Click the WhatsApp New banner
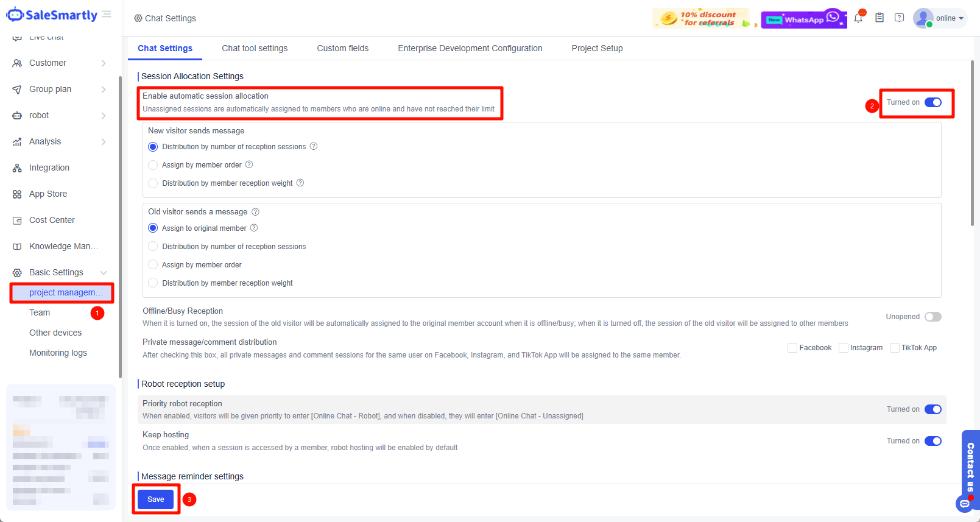 tap(803, 19)
